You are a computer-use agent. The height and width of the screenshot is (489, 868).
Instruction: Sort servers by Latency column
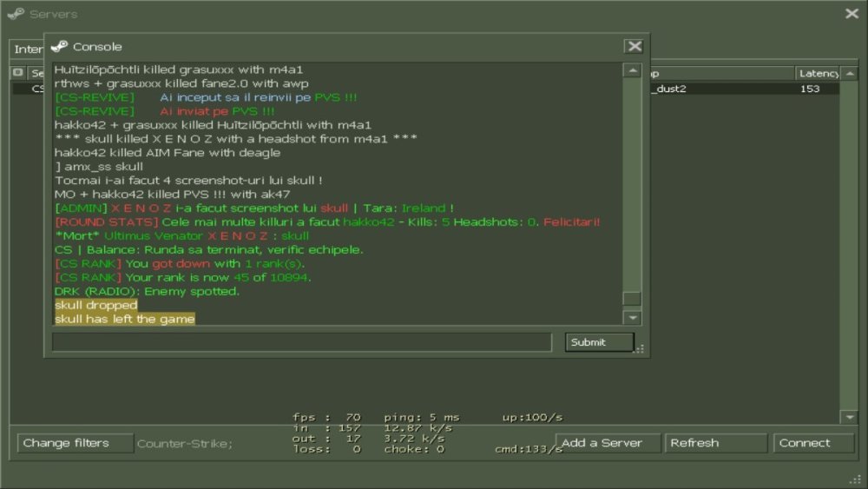819,73
